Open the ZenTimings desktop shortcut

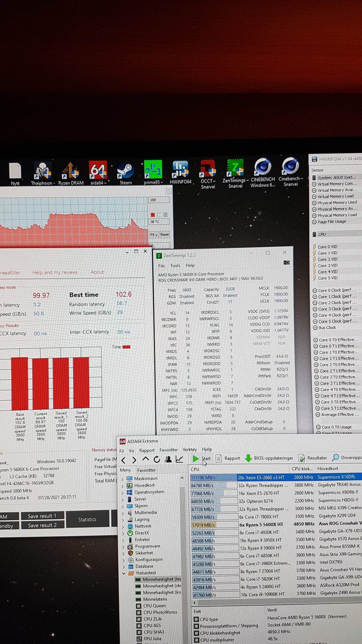(235, 174)
